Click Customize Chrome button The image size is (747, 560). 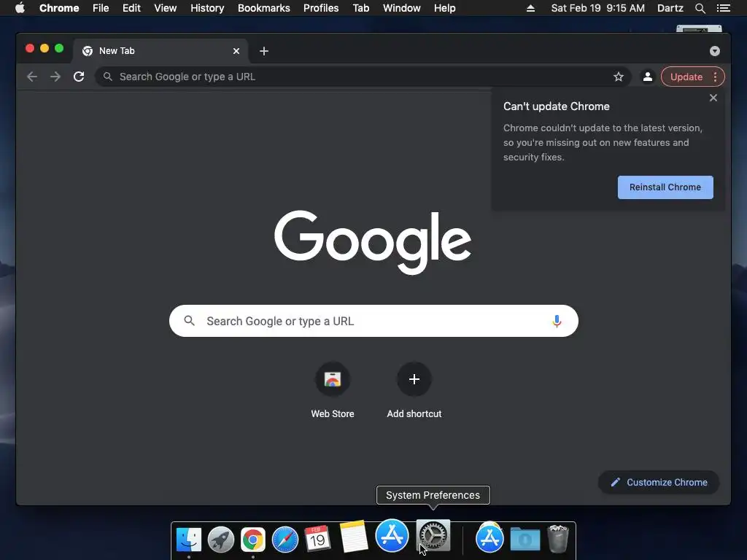(659, 483)
